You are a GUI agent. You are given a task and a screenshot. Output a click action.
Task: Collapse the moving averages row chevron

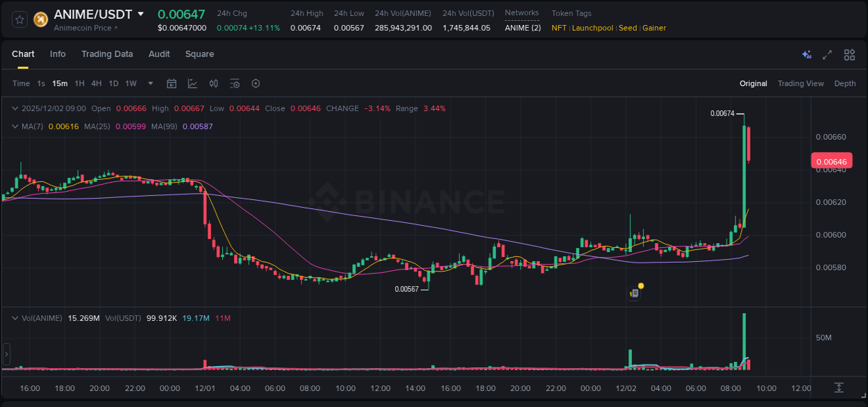(x=15, y=126)
